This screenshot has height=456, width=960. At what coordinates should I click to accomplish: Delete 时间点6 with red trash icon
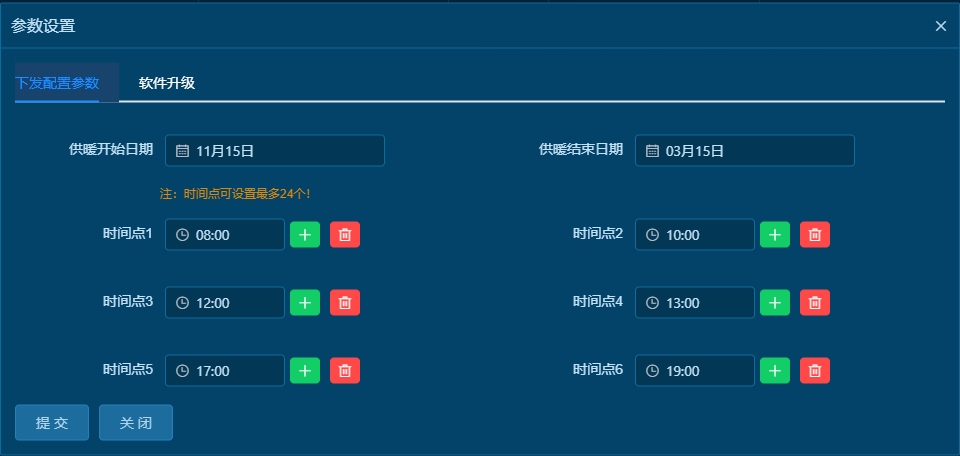click(815, 371)
